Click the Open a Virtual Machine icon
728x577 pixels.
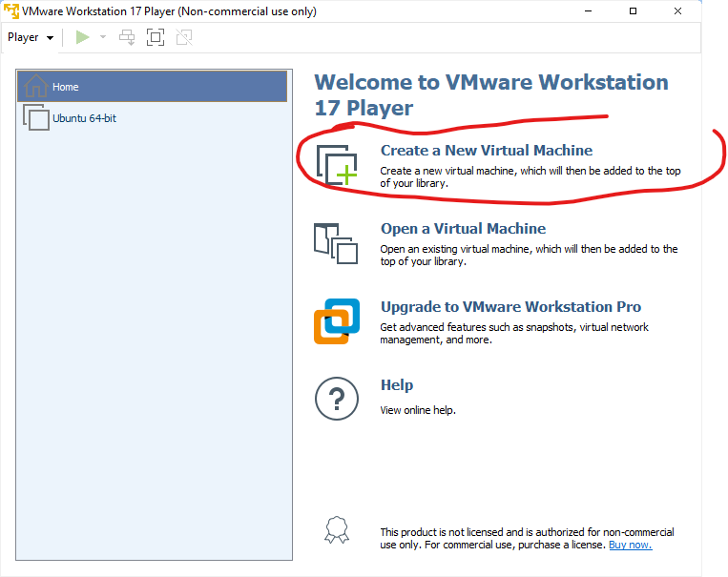[x=336, y=242]
